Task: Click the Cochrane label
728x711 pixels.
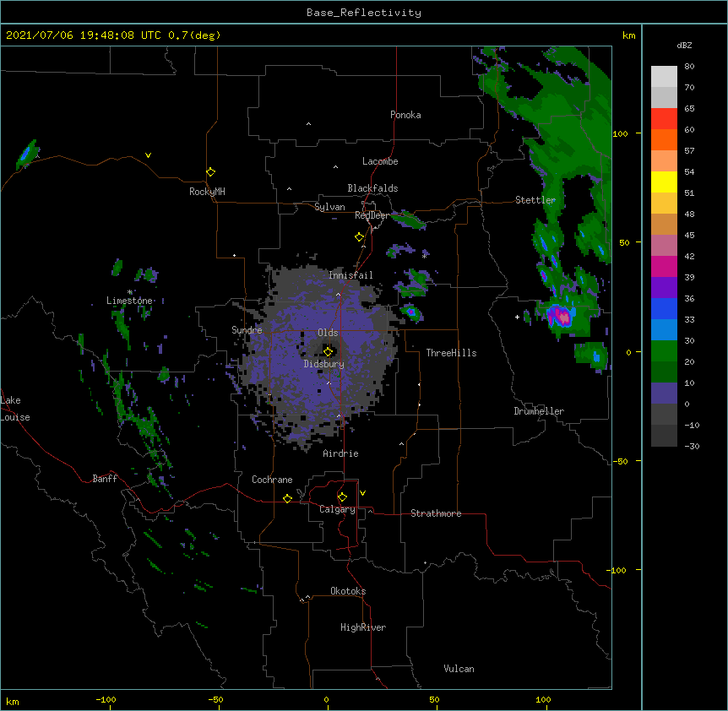Action: click(x=272, y=480)
